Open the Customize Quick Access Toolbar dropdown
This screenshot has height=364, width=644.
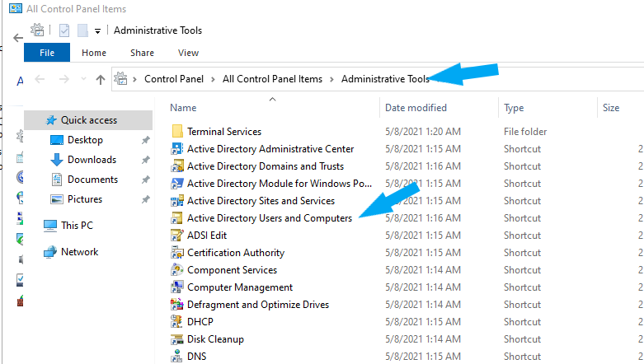point(97,30)
